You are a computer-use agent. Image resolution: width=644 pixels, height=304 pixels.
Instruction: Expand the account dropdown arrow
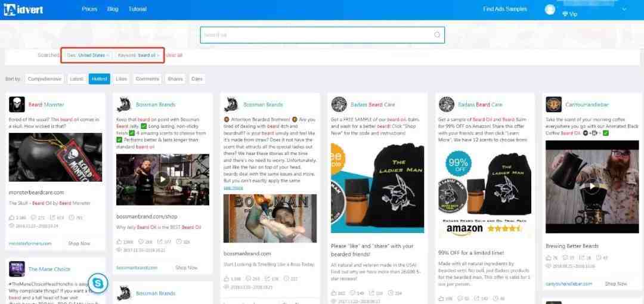pyautogui.click(x=625, y=9)
